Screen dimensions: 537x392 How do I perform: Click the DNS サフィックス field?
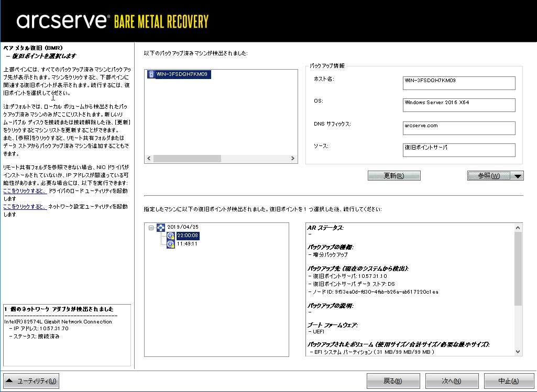[459, 128]
